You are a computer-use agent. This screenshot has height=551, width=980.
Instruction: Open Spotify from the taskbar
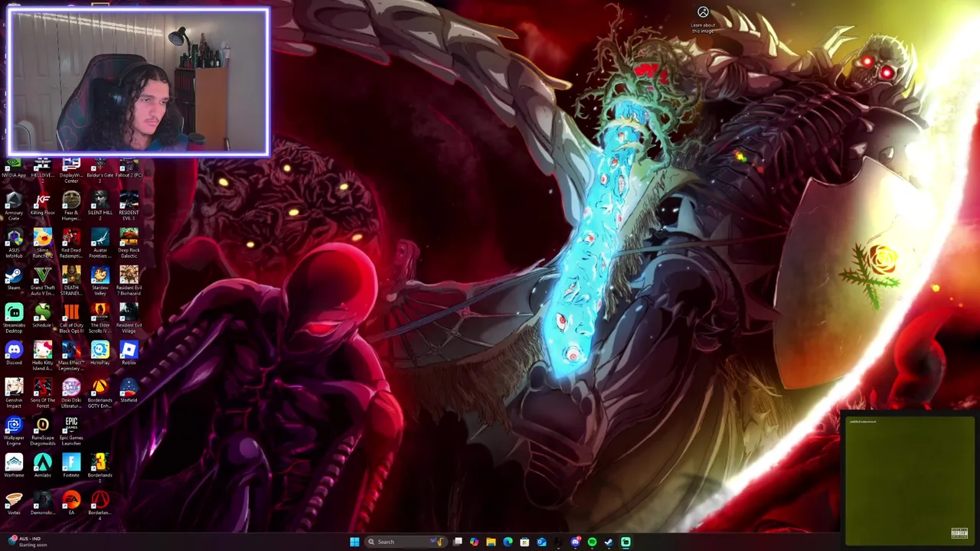[x=592, y=542]
